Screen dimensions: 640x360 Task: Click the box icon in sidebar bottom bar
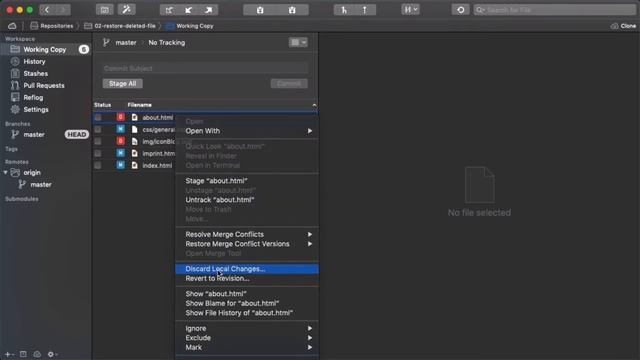[x=23, y=354]
